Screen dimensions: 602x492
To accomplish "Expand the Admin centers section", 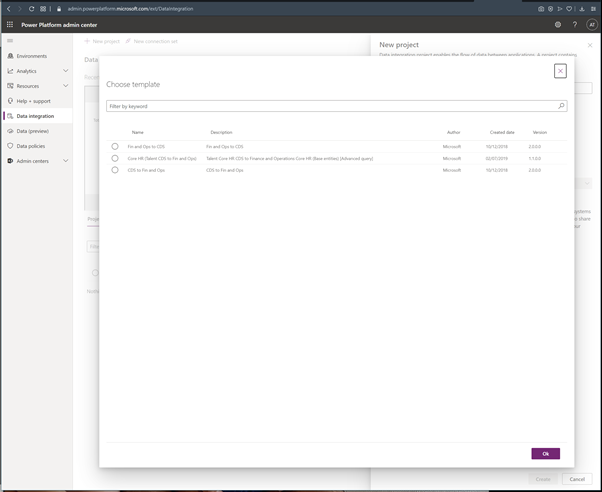I will (66, 161).
